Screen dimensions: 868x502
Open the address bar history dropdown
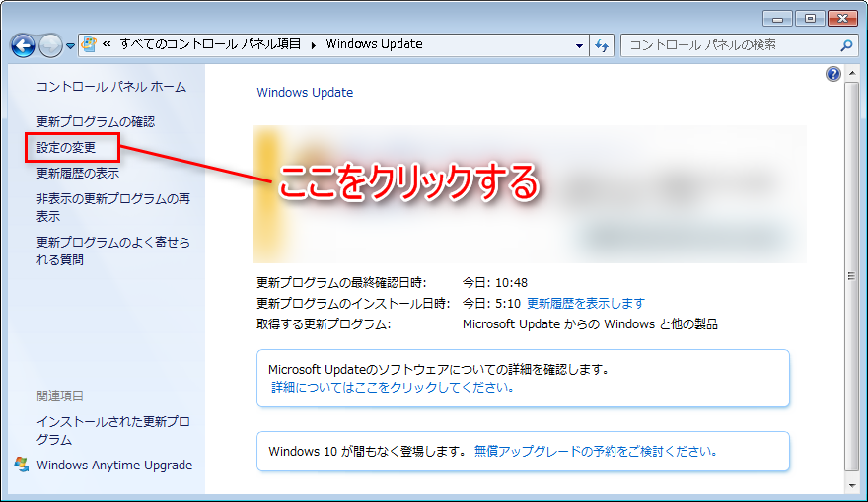[579, 46]
